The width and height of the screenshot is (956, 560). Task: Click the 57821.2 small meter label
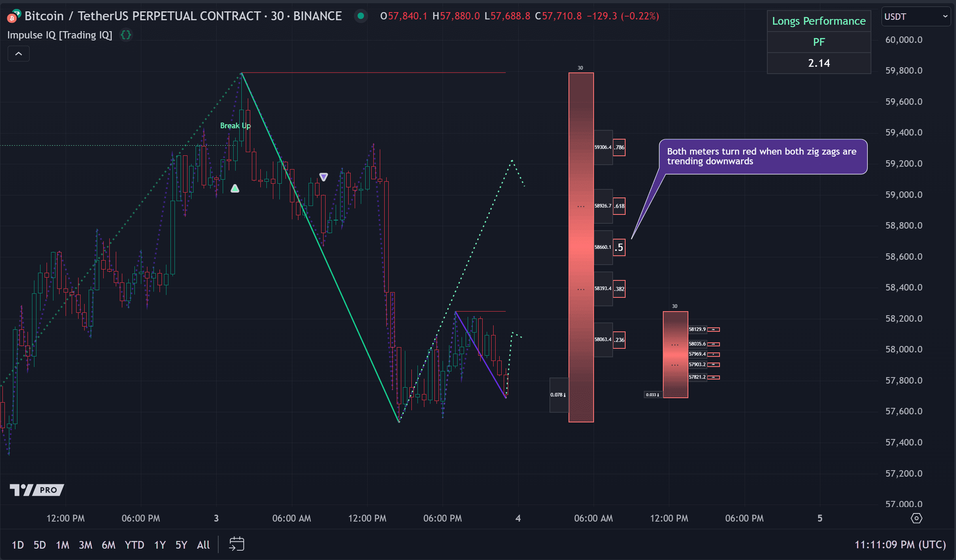(x=697, y=377)
